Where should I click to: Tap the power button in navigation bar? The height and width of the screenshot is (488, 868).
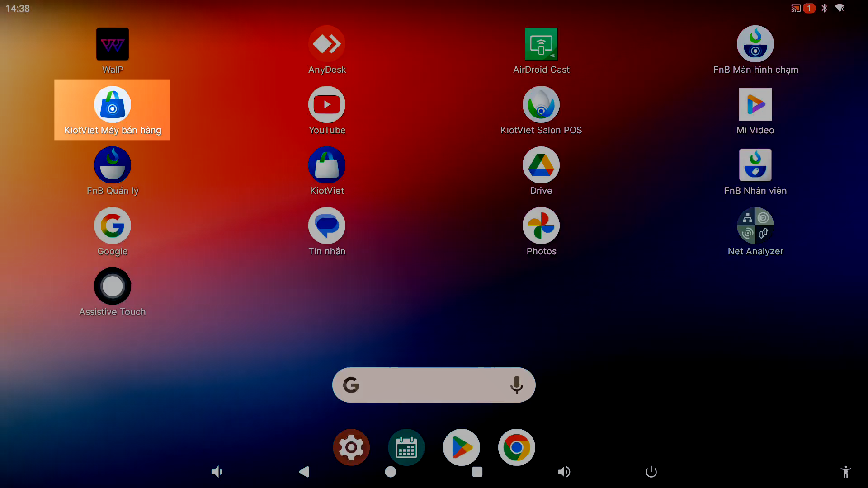click(651, 472)
